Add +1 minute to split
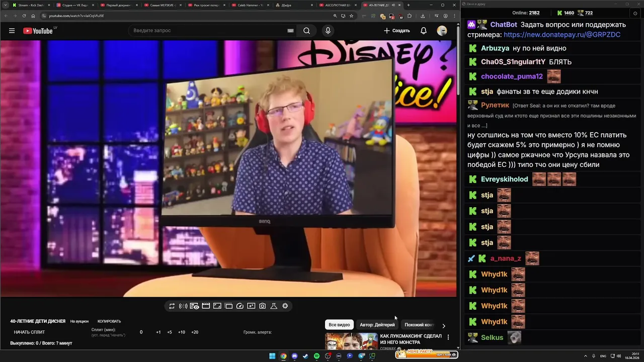The width and height of the screenshot is (644, 362). [x=158, y=332]
